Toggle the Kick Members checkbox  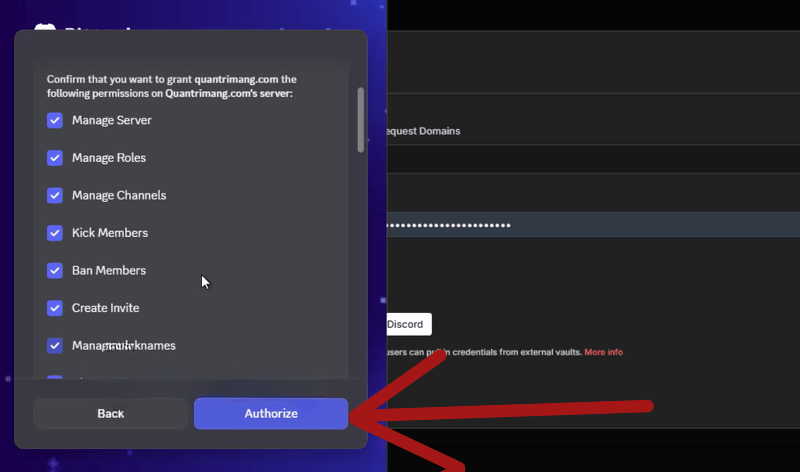point(55,233)
